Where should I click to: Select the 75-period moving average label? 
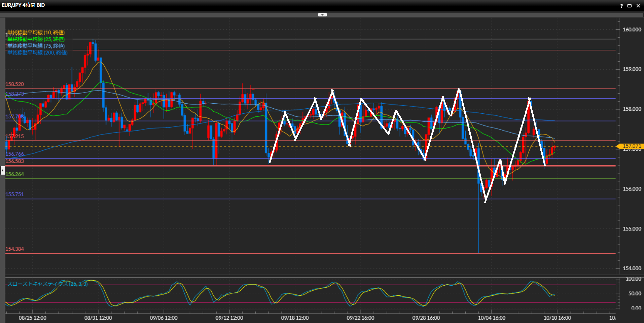(36, 46)
